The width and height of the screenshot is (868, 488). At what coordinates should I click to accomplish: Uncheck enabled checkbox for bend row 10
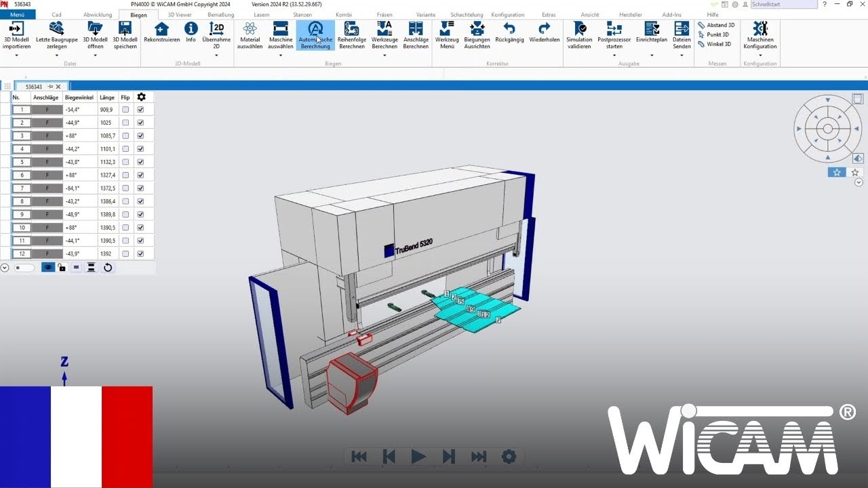click(141, 228)
